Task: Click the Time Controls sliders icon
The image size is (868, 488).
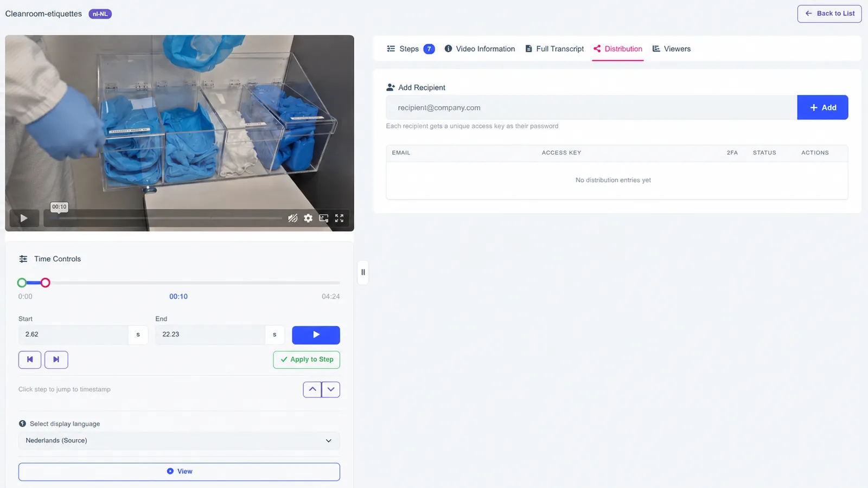Action: point(23,259)
